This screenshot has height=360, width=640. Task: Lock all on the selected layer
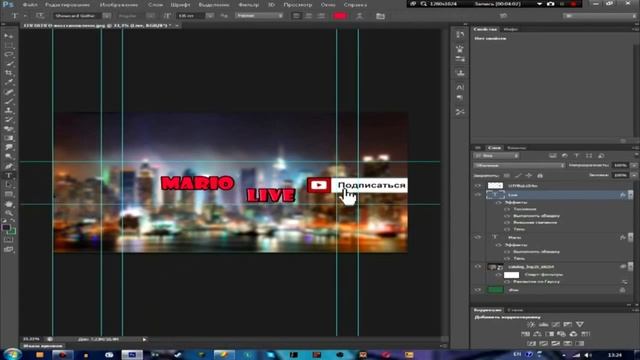pyautogui.click(x=540, y=176)
